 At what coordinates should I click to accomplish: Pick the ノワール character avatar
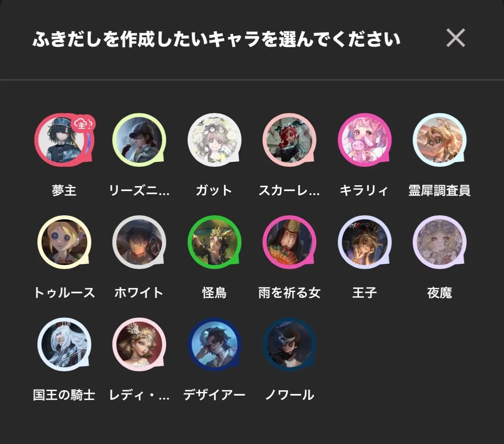[x=289, y=344]
